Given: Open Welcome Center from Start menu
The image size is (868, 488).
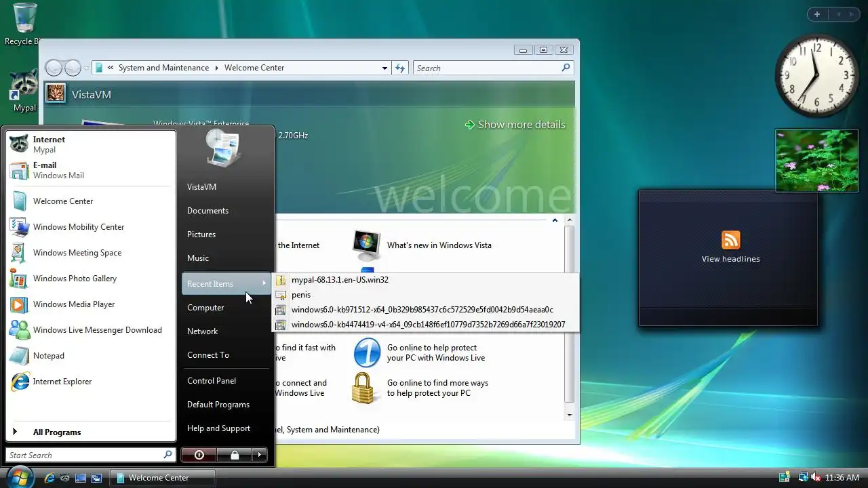Looking at the screenshot, I should [91, 201].
